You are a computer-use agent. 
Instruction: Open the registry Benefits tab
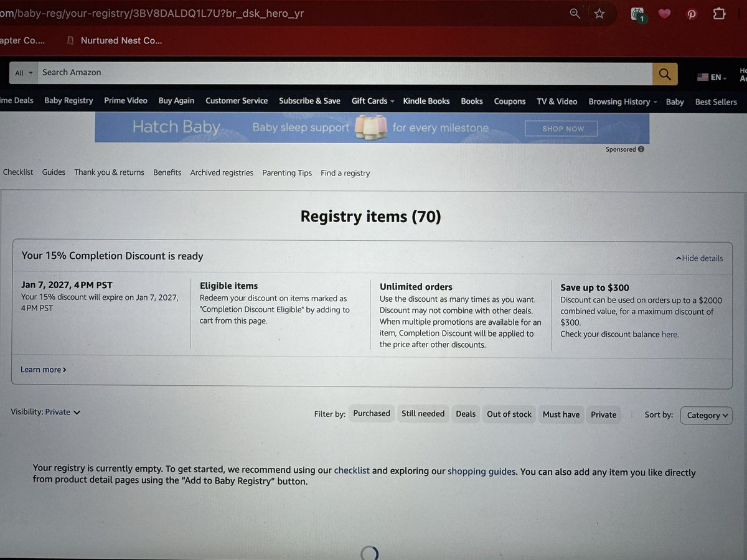pyautogui.click(x=167, y=172)
